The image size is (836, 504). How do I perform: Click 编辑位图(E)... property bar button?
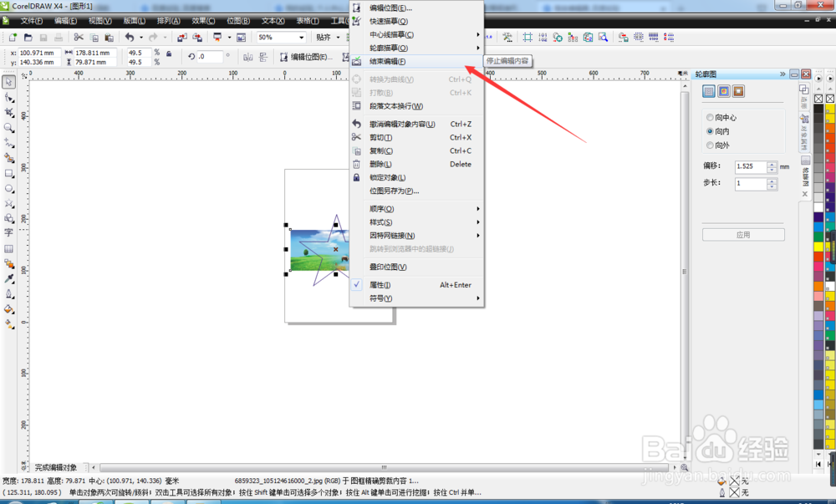click(307, 57)
